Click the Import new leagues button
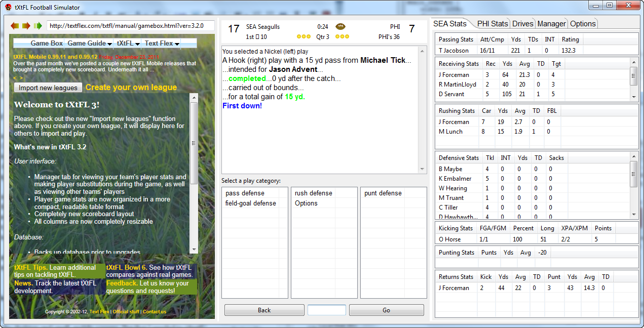This screenshot has height=328, width=644. point(48,88)
